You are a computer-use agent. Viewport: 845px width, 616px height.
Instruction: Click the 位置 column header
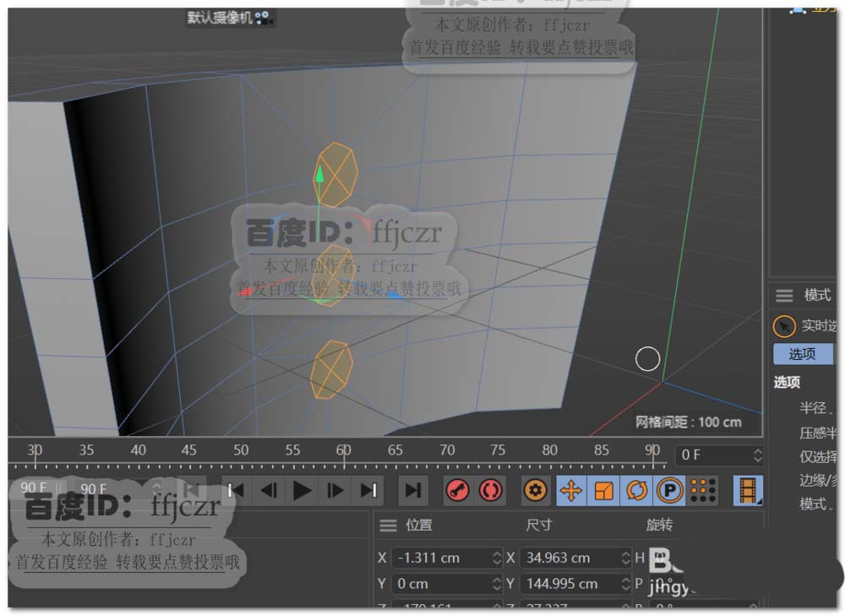[x=419, y=525]
